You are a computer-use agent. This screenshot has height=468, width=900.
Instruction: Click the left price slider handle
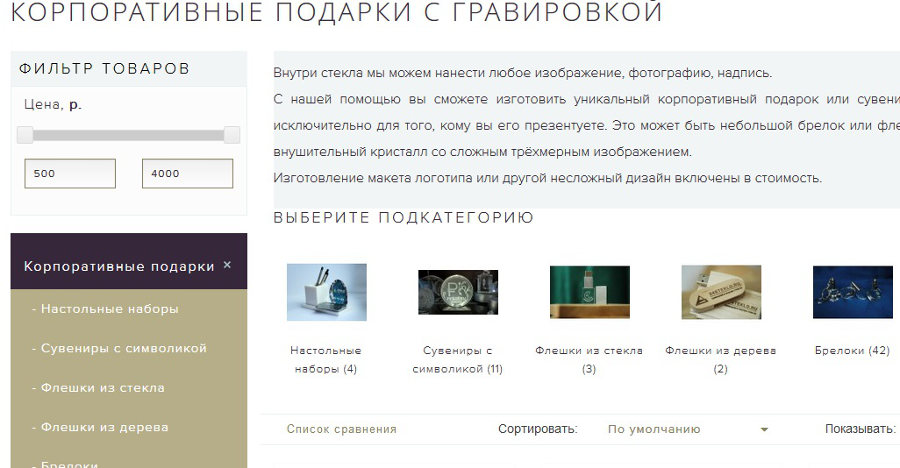click(26, 135)
